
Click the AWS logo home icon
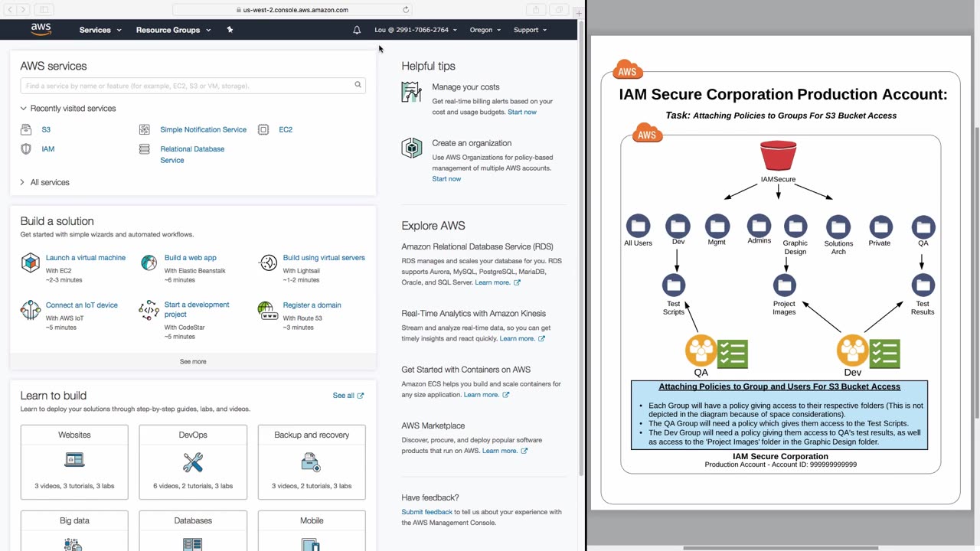coord(41,29)
